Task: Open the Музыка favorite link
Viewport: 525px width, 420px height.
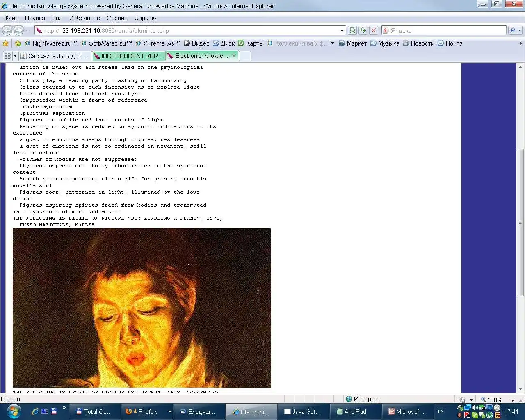Action: point(385,43)
